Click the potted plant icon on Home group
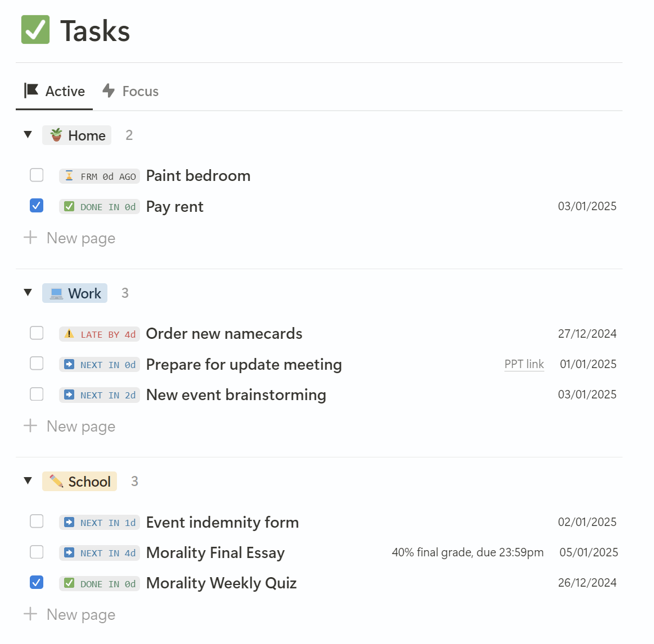The width and height of the screenshot is (654, 644). click(56, 135)
